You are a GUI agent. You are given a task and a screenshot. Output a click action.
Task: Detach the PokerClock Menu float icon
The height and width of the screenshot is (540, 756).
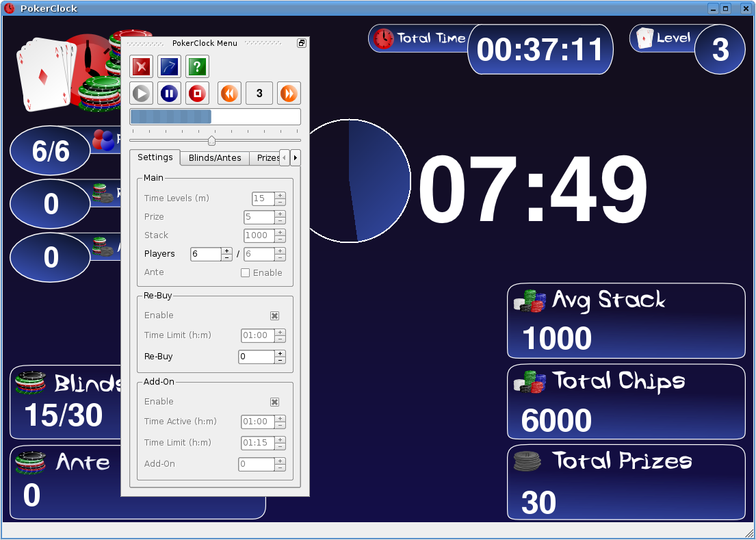(x=301, y=43)
